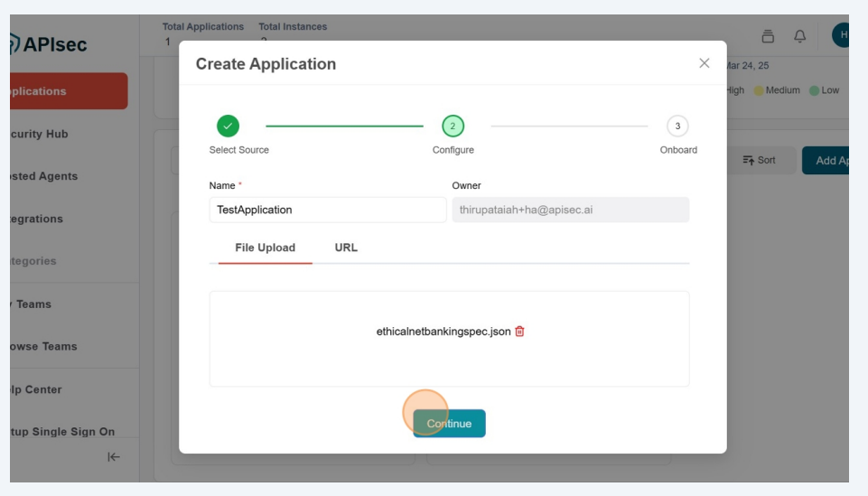Open Integrations in the sidebar

[36, 219]
